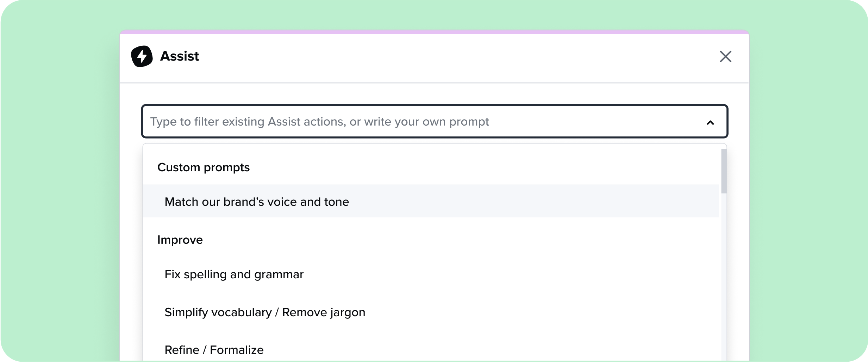Screen dimensions: 868x362
Task: Choose the "Fix spelling and grammar" action
Action: click(x=234, y=274)
